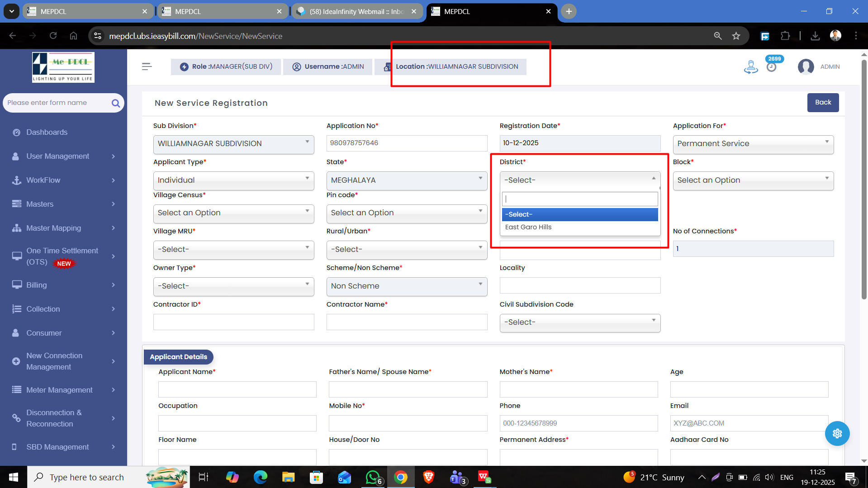
Task: Click the MePDCL logo in sidebar
Action: click(x=63, y=67)
